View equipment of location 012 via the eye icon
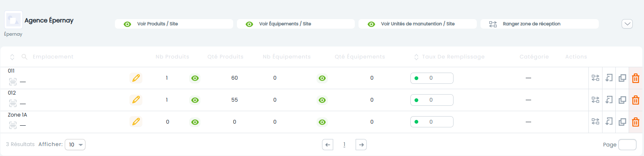This screenshot has height=156, width=644. (x=322, y=100)
